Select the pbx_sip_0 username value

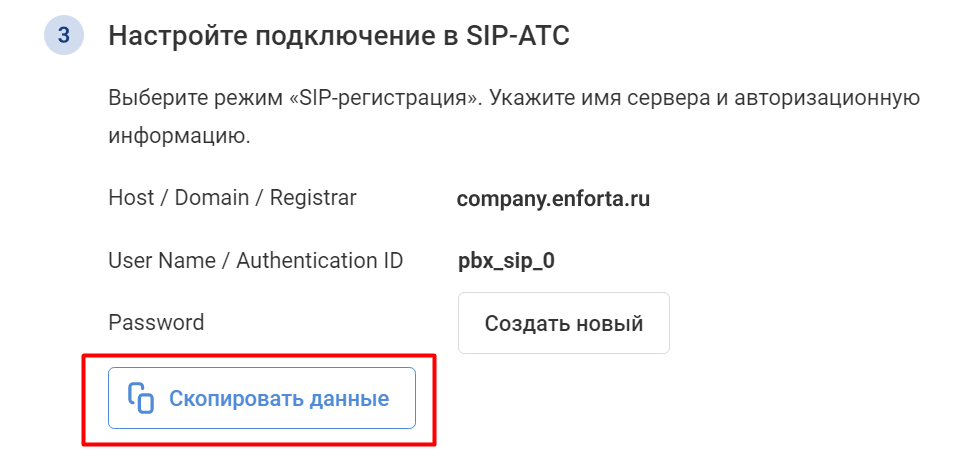point(506,261)
